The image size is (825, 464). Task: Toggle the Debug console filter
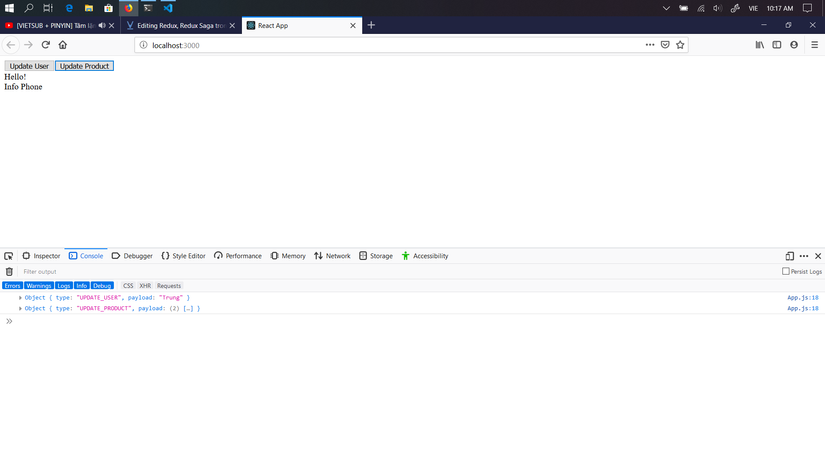pos(102,286)
